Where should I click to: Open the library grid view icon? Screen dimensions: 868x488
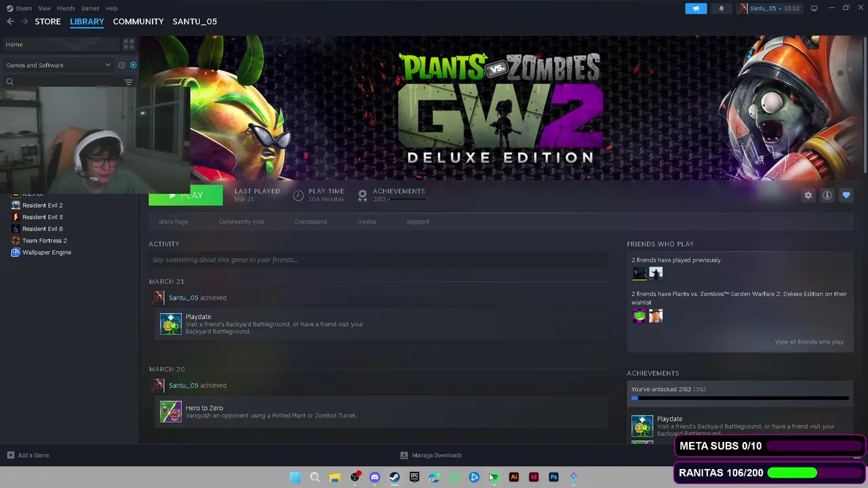pos(128,44)
